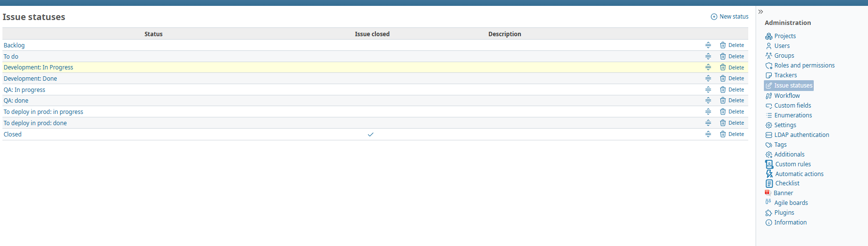Open Roles and permissions menu item
Screen dimensions: 868x246
(804, 66)
